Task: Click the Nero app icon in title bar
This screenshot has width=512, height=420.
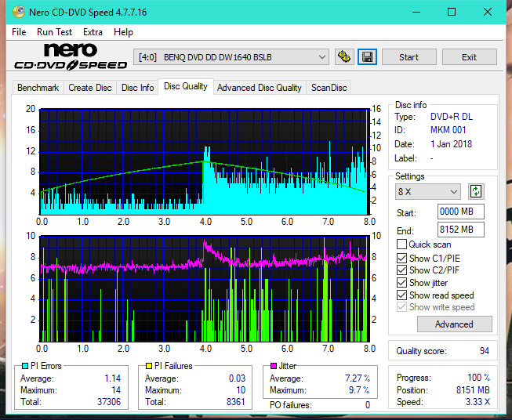Action: point(19,12)
